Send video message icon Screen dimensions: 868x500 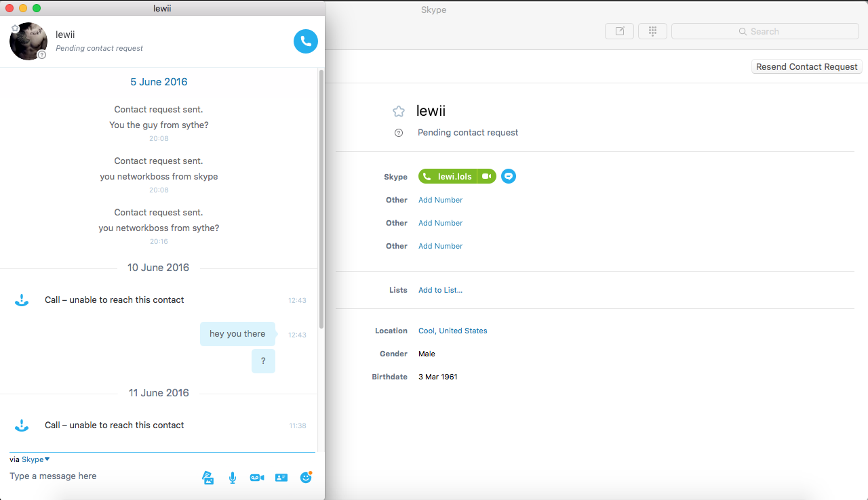click(x=257, y=478)
